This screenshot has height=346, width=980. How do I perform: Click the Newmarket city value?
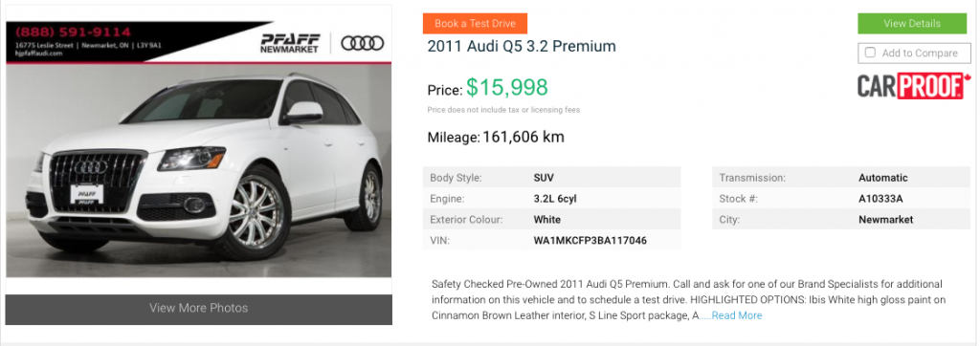tap(885, 220)
